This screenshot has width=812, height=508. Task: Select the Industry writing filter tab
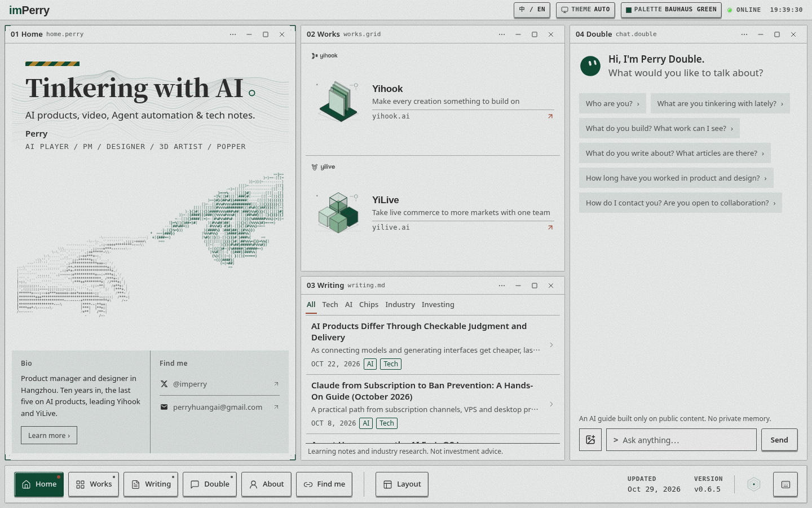click(x=400, y=305)
